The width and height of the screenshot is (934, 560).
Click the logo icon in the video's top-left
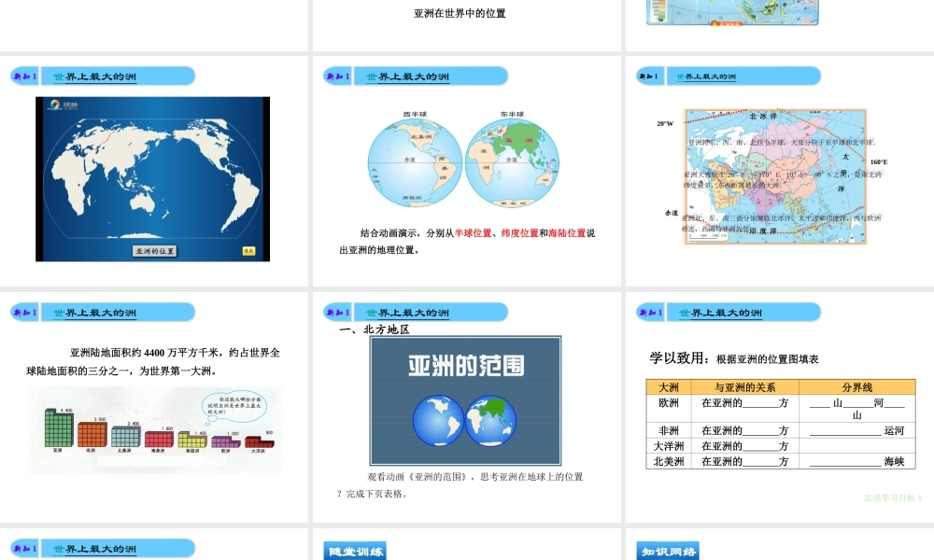click(x=57, y=105)
